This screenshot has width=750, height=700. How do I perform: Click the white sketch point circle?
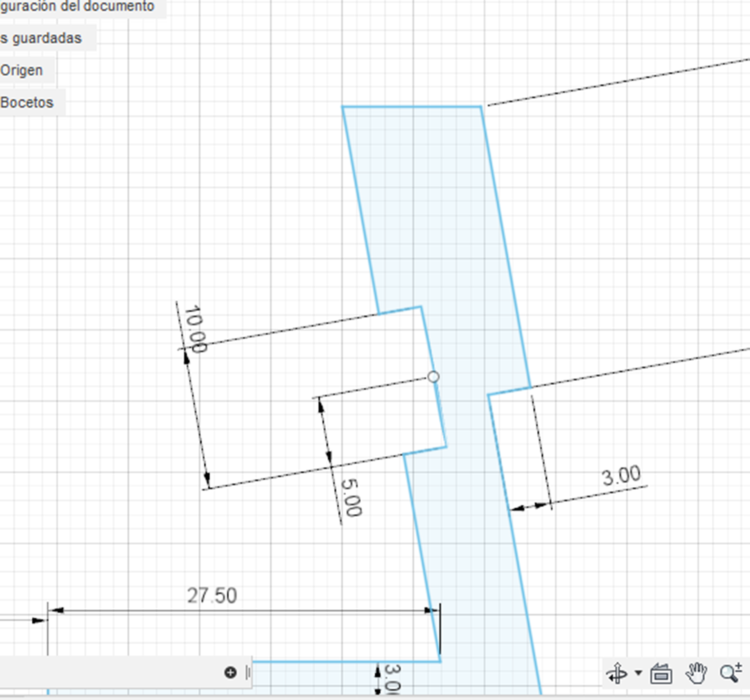tap(433, 377)
